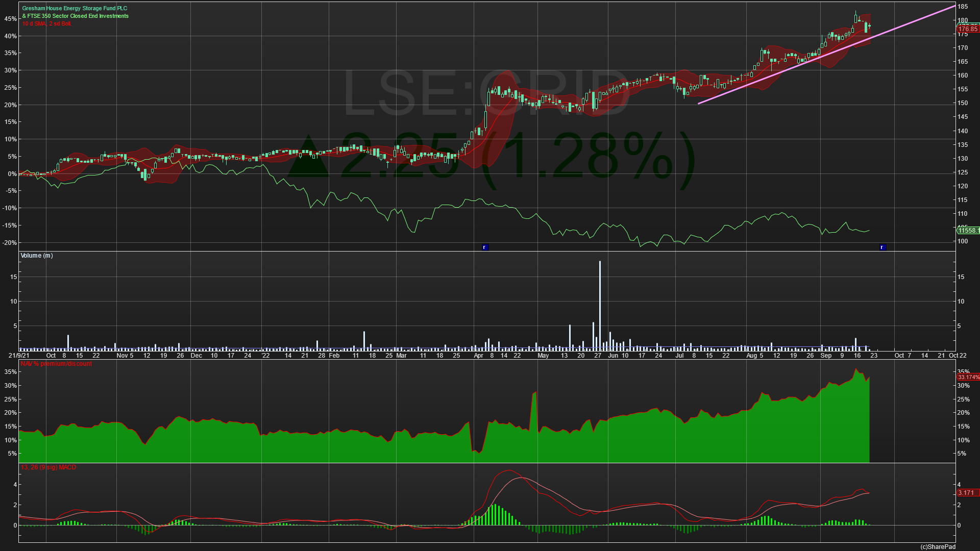Click the red 33.174% NAV premium flag
980x551 pixels.
click(968, 378)
